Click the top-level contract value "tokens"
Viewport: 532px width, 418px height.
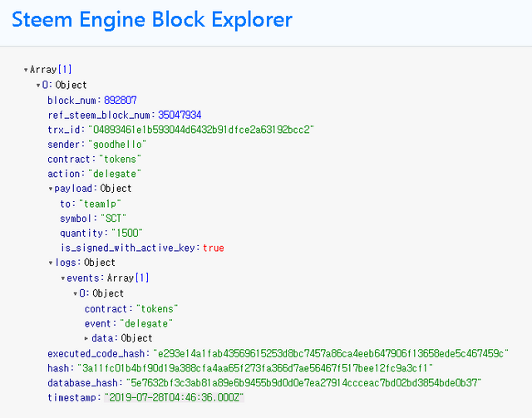[x=120, y=160]
